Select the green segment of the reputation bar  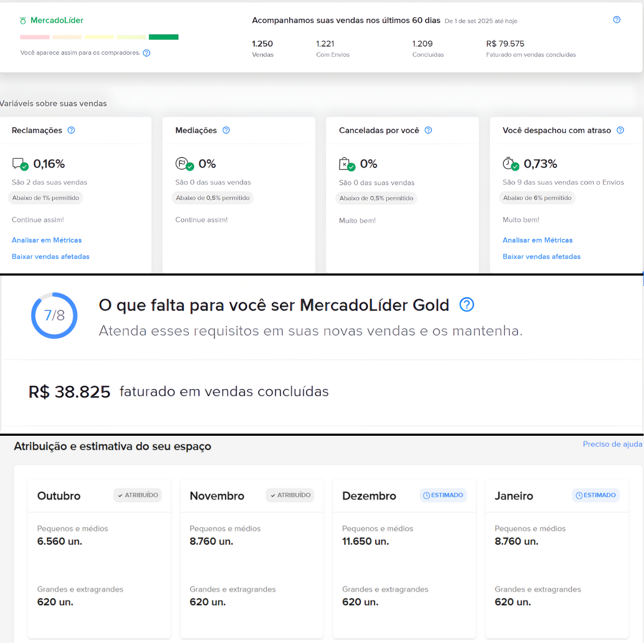pos(163,36)
